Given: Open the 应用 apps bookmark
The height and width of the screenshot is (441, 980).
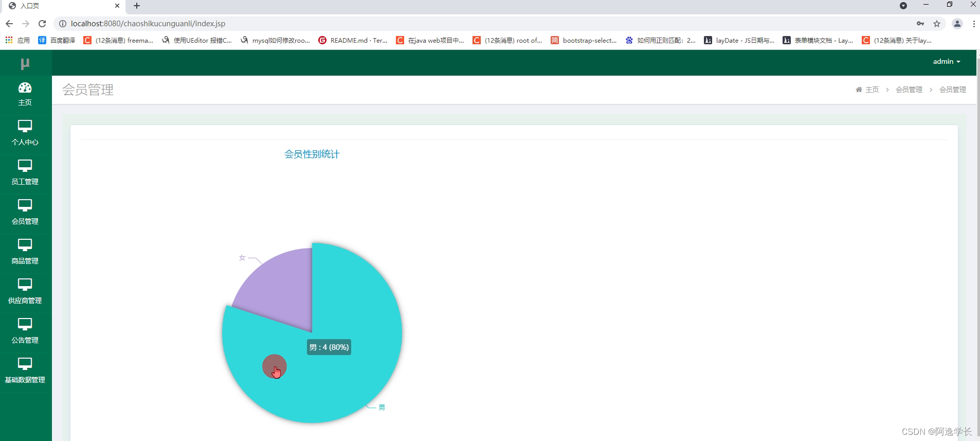Looking at the screenshot, I should tap(17, 40).
